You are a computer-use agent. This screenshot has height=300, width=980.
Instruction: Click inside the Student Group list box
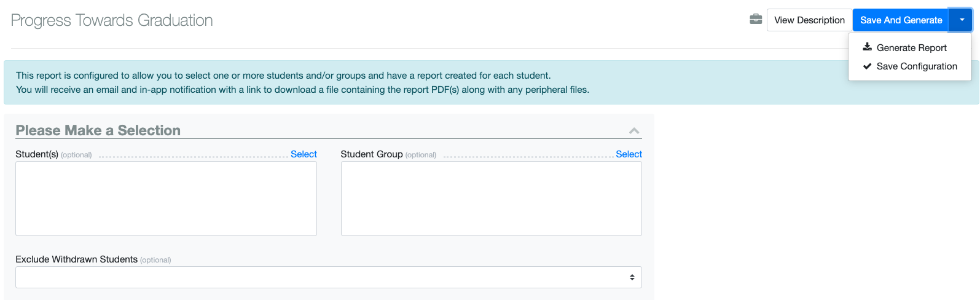tap(492, 199)
